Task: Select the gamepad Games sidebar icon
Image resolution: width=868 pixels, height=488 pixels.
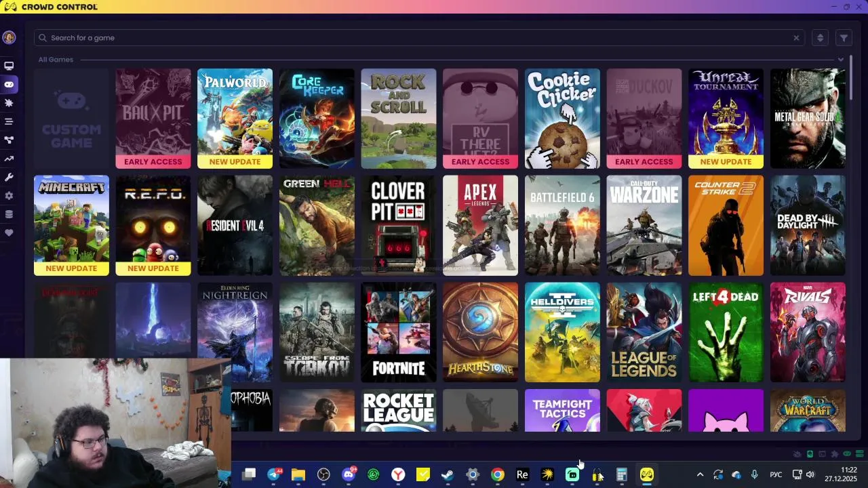Action: (9, 85)
